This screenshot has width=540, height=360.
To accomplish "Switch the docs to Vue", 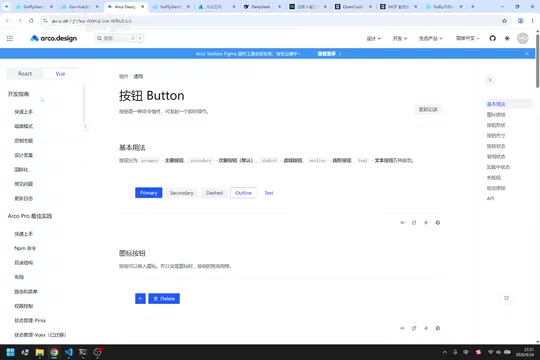I will [x=60, y=74].
